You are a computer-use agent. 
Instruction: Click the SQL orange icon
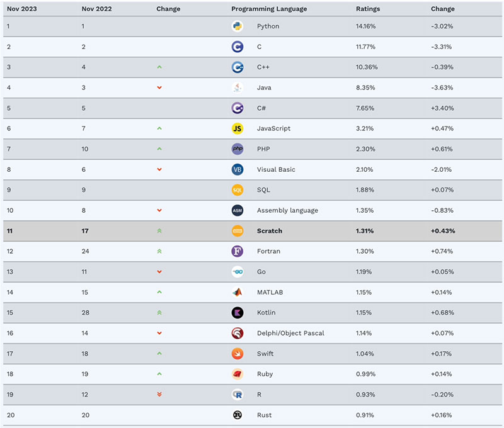pos(238,190)
